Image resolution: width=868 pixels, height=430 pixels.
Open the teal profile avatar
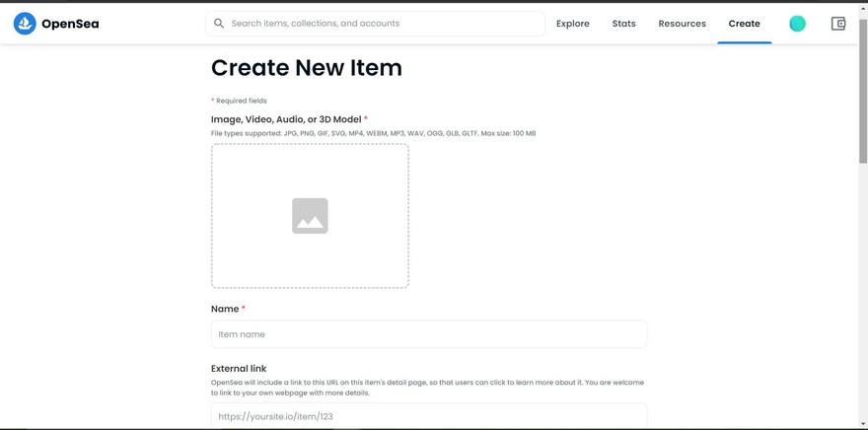797,24
